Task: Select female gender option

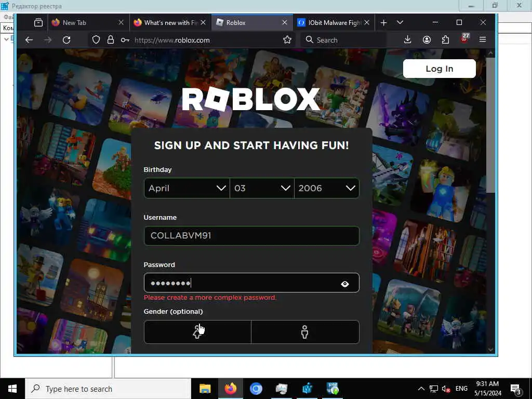Action: 197,332
